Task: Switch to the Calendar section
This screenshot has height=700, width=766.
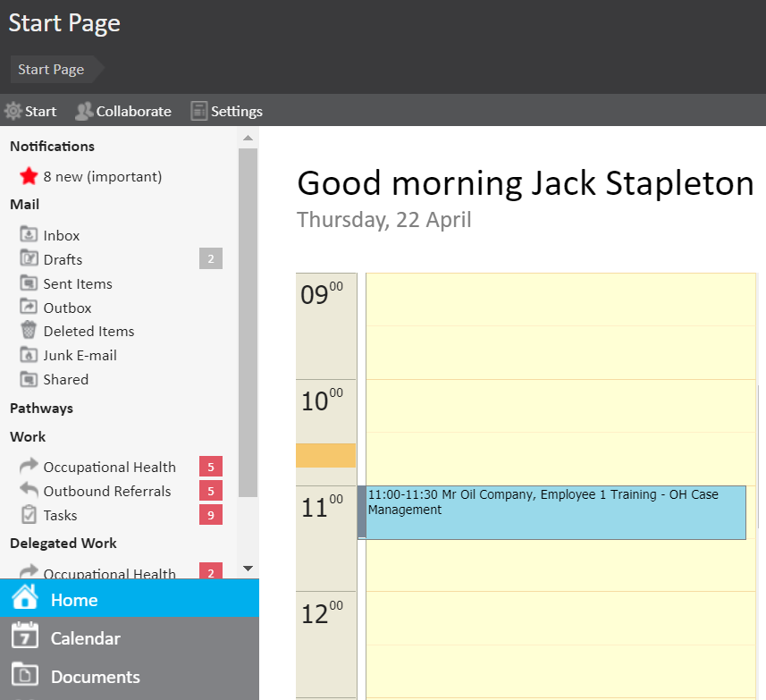Action: [85, 638]
